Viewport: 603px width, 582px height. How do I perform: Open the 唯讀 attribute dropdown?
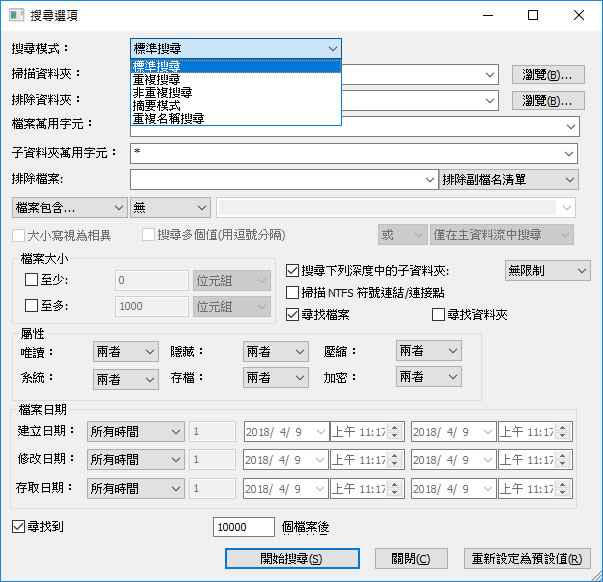[x=125, y=352]
